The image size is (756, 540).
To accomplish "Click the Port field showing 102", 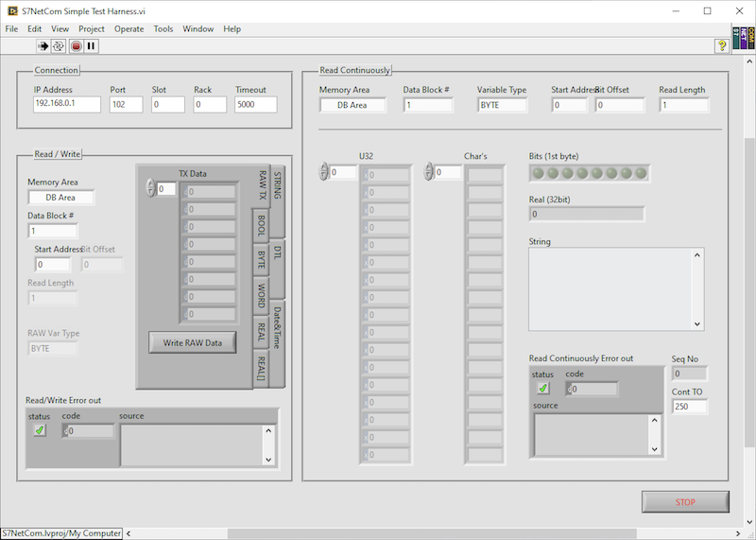I will coord(127,104).
